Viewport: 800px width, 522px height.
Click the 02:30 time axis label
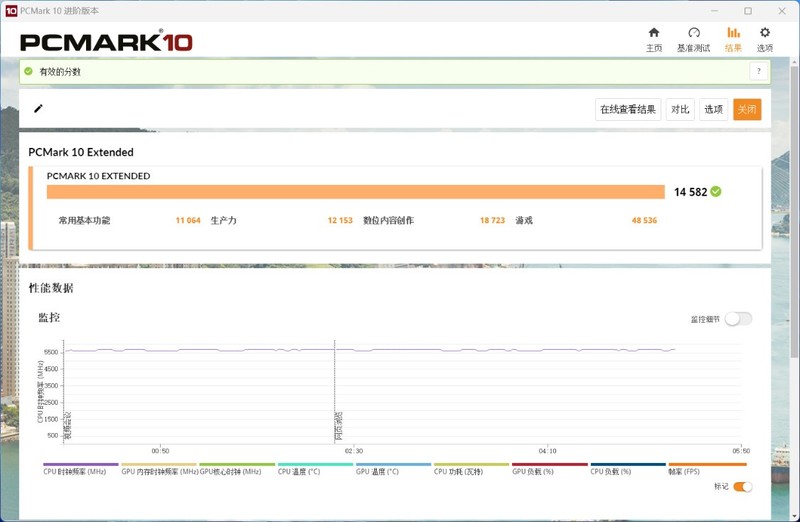(x=353, y=451)
